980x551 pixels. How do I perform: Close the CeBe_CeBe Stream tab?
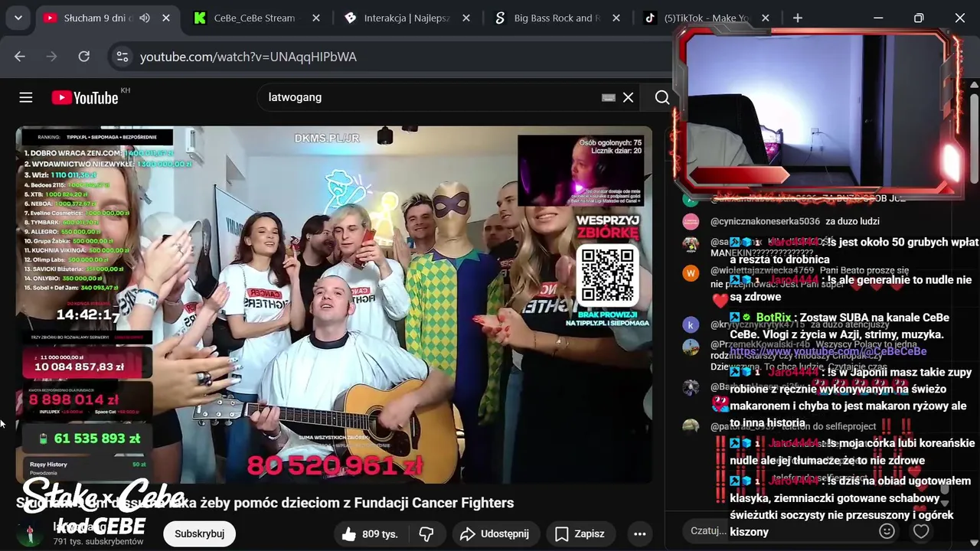pos(315,18)
